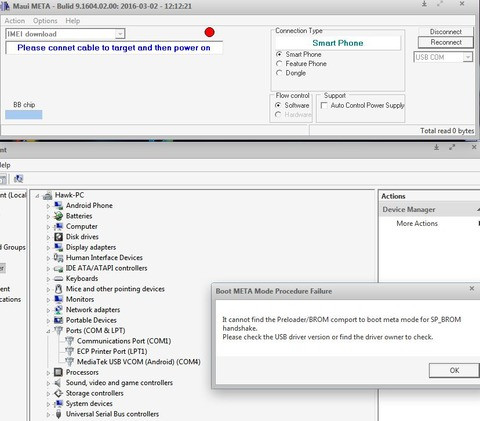Click the BB chip blue field
The height and width of the screenshot is (421, 480).
(x=24, y=115)
